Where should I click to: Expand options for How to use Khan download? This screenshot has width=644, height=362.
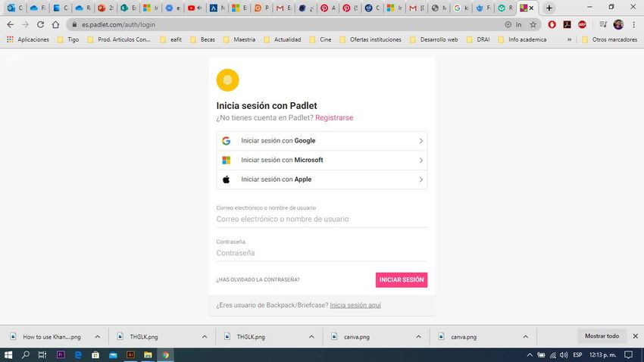coord(97,336)
